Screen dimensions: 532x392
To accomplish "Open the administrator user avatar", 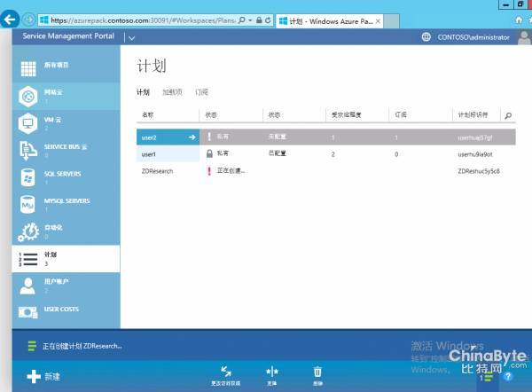I will pos(525,37).
